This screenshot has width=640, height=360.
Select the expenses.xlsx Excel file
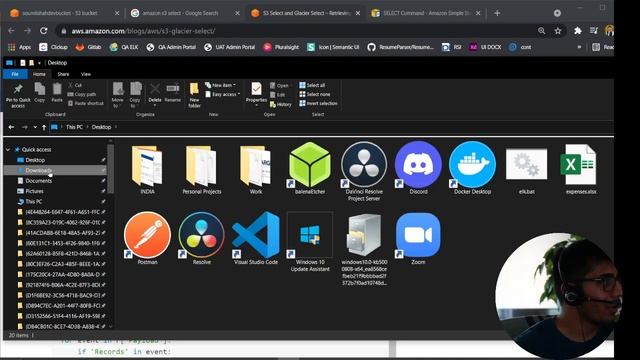coord(580,169)
